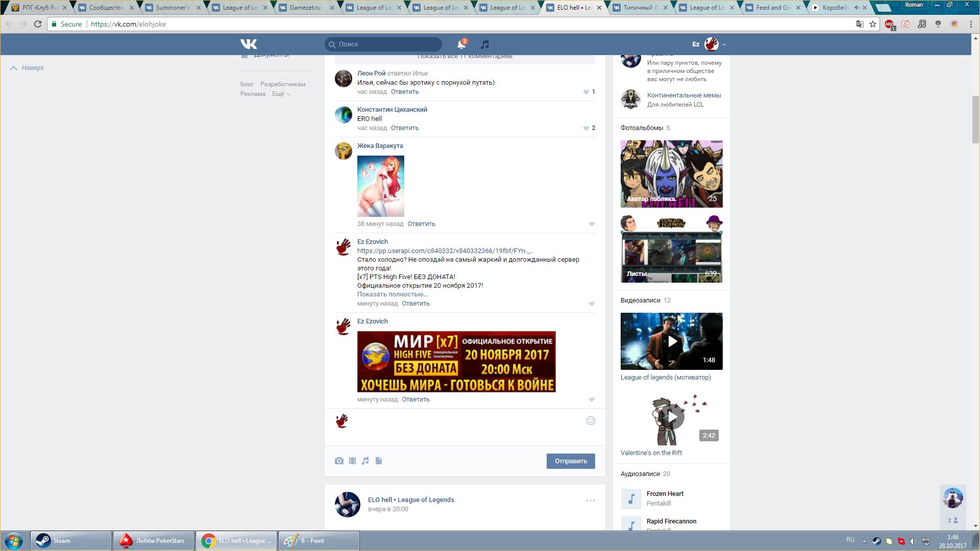
Task: Switch to the Сообщества tab
Action: click(x=105, y=8)
